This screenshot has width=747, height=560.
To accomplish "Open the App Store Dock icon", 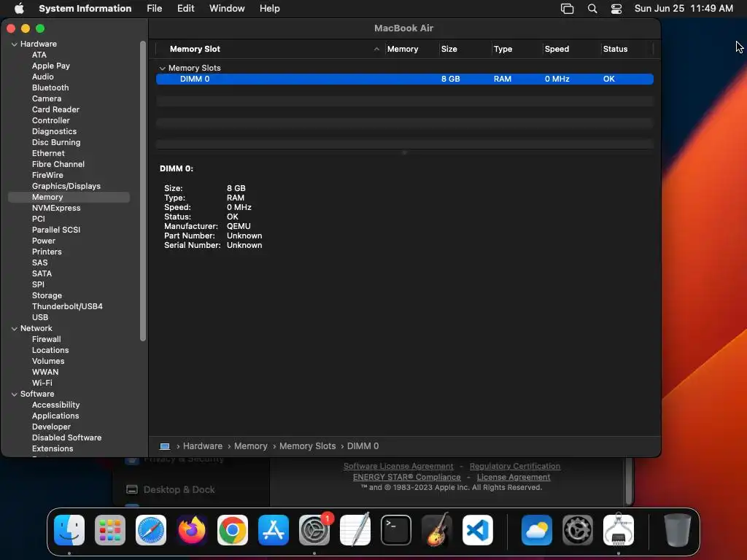I will [274, 530].
